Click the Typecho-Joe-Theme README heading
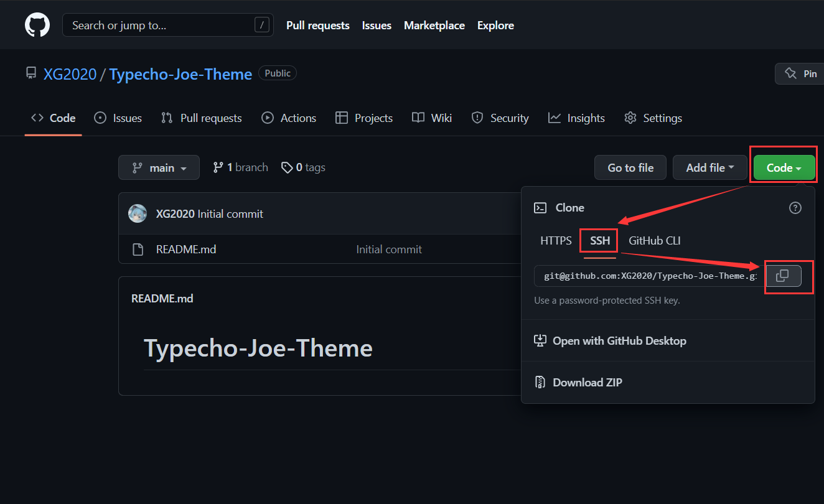This screenshot has width=824, height=504. [258, 348]
